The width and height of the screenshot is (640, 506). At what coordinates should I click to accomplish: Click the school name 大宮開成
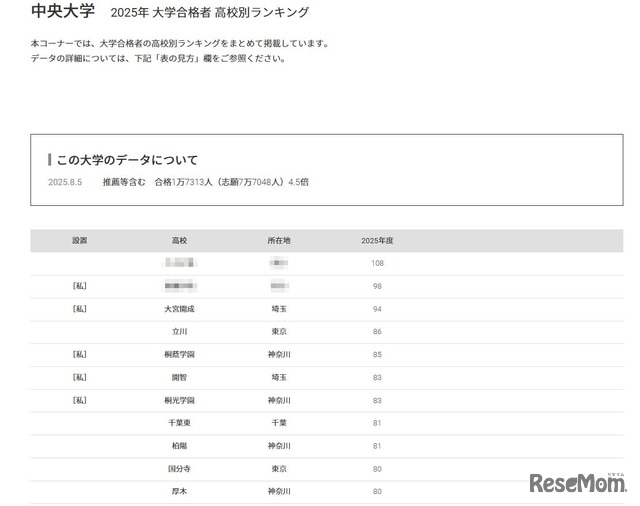[179, 309]
